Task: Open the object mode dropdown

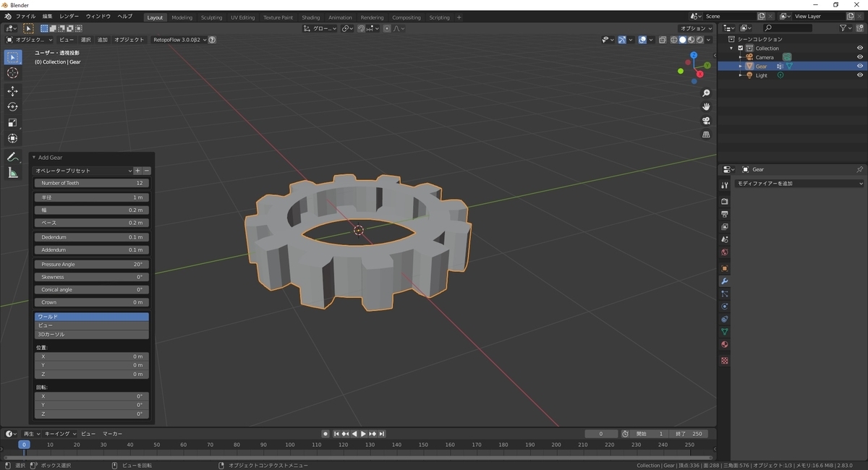Action: point(30,40)
